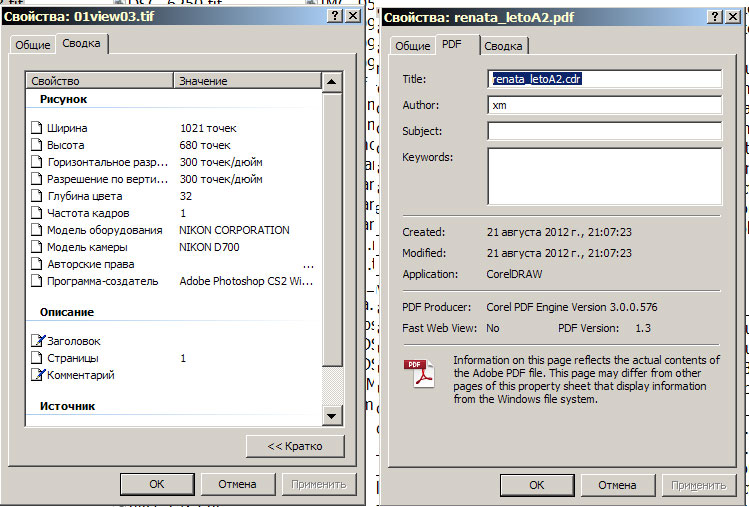This screenshot has height=507, width=749.
Task: Click Применить in 01view03.tif dialog
Action: [319, 484]
